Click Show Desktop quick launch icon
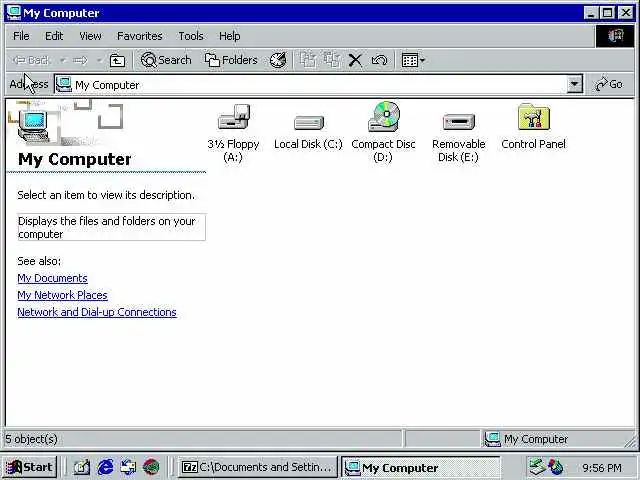Image resolution: width=640 pixels, height=480 pixels. click(x=82, y=467)
